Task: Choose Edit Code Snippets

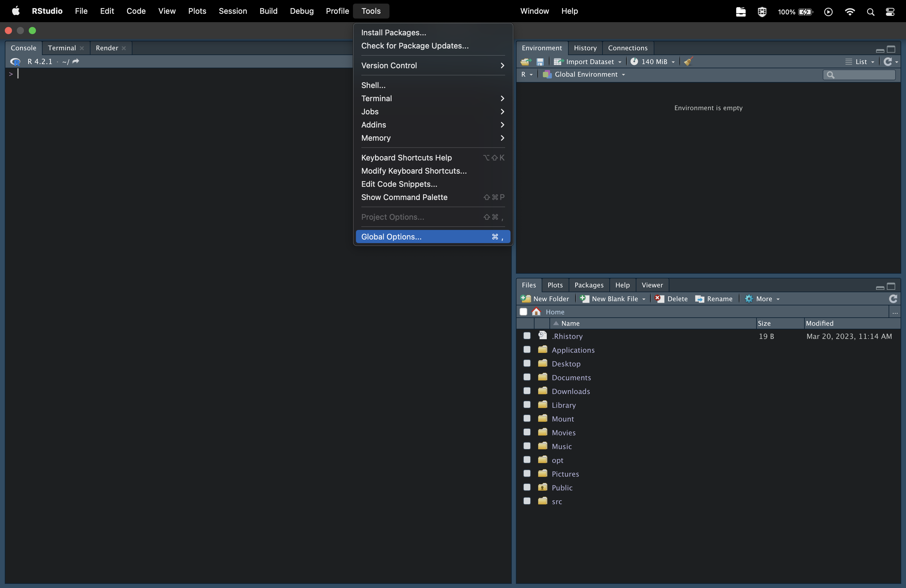Action: coord(433,184)
